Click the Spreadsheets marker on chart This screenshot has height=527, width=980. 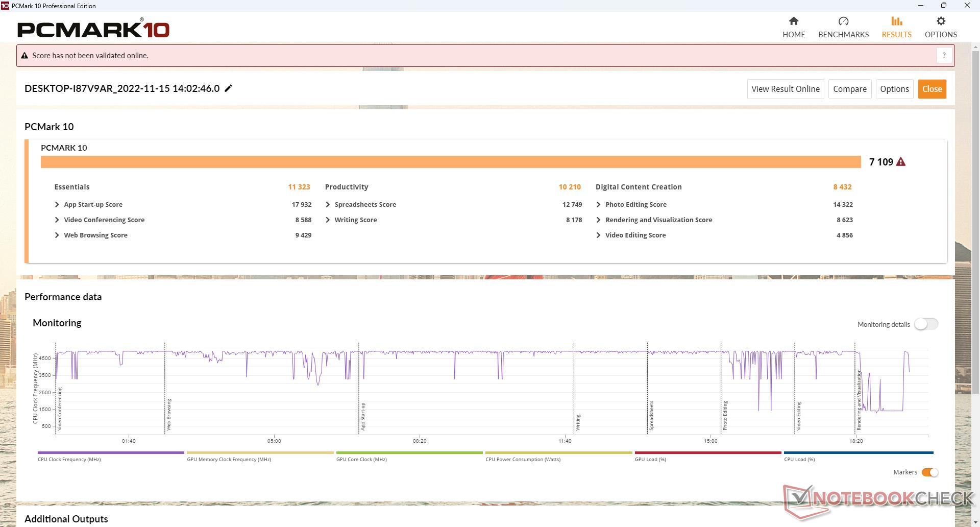[x=652, y=415]
